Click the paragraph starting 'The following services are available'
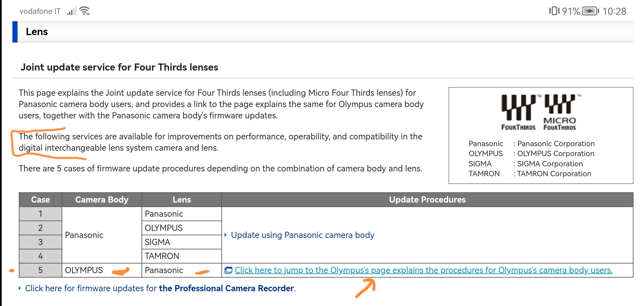 (221, 142)
